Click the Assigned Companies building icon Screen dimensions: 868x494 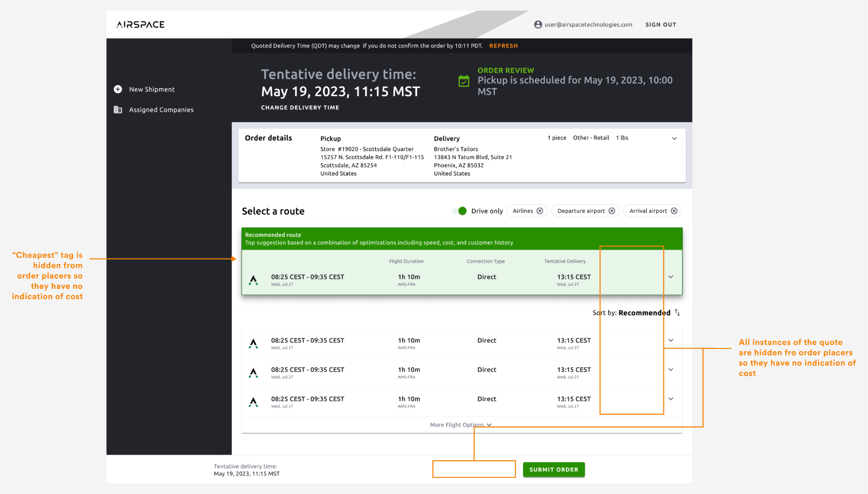tap(118, 110)
